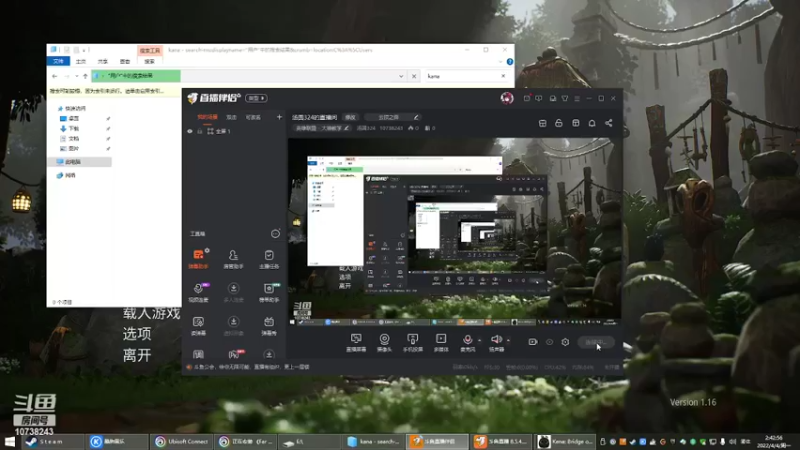The image size is (800, 450).
Task: Click 选项 in the game menu
Action: click(x=137, y=334)
